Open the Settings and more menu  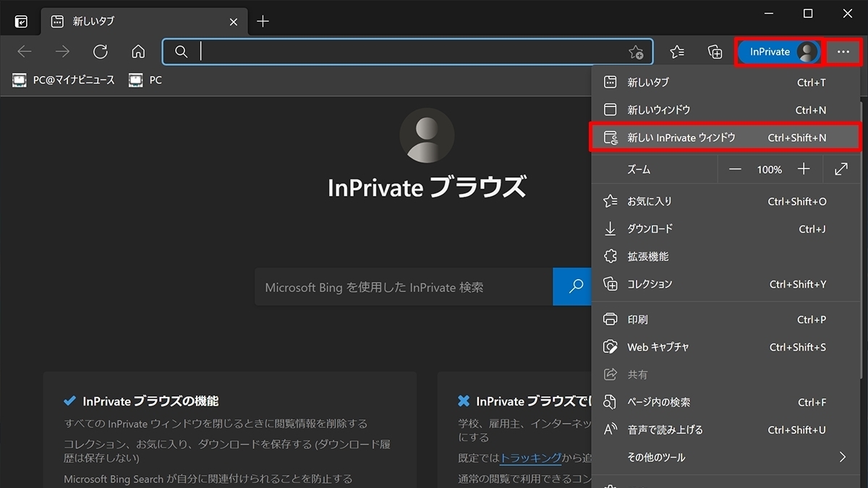pyautogui.click(x=843, y=52)
